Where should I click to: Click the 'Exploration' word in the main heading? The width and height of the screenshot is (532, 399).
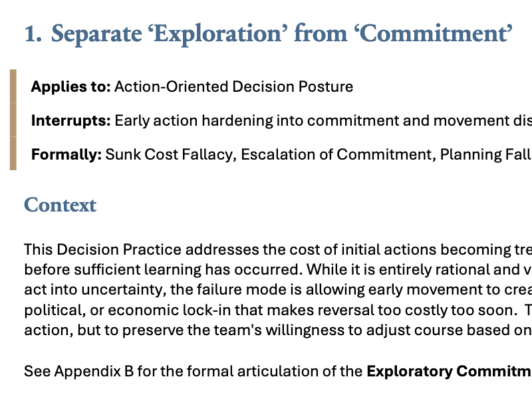tap(230, 33)
